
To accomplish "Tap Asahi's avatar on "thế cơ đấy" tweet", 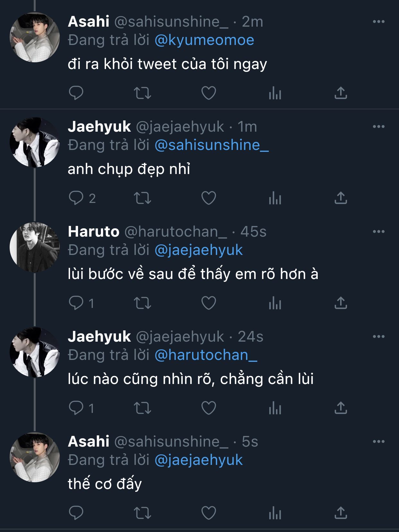I will [35, 457].
